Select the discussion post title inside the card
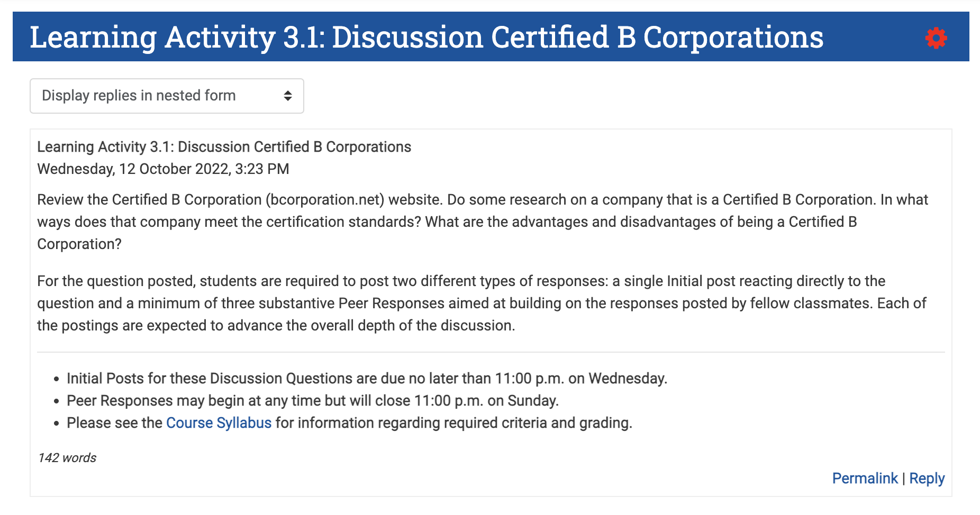The height and width of the screenshot is (515, 980). 223,146
